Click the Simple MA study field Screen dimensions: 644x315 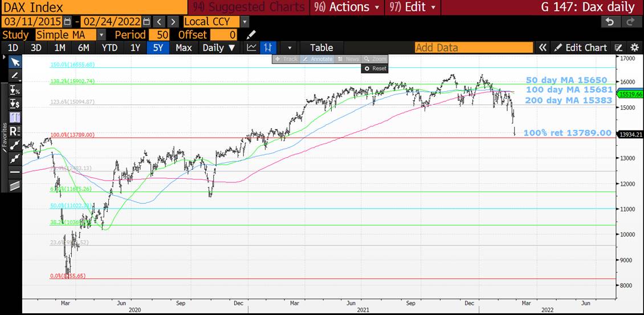[x=66, y=35]
